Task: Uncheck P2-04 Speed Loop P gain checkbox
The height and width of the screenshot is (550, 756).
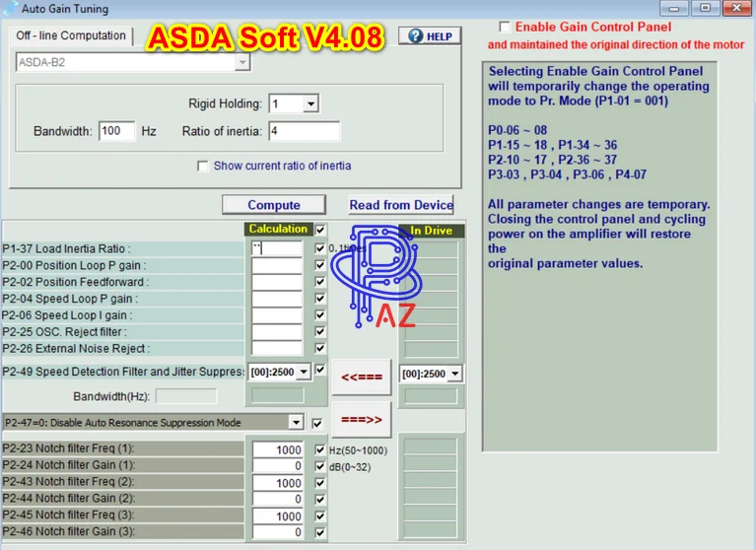Action: 319,299
